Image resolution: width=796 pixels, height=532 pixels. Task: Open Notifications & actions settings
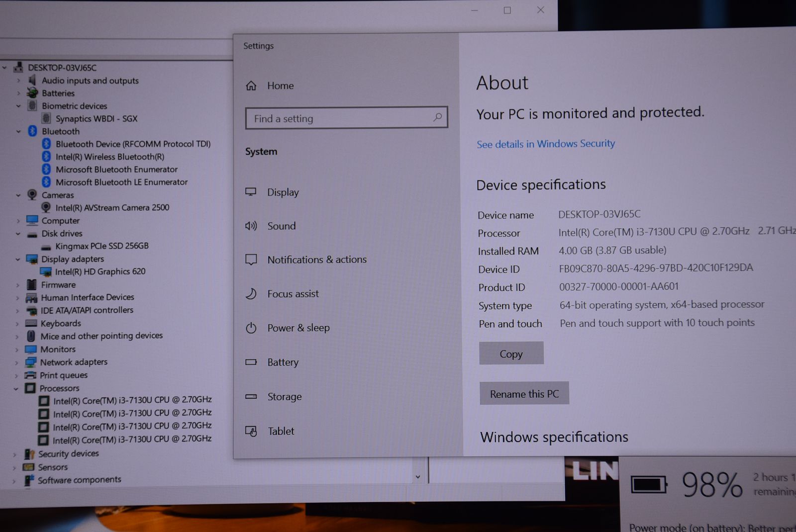[317, 260]
